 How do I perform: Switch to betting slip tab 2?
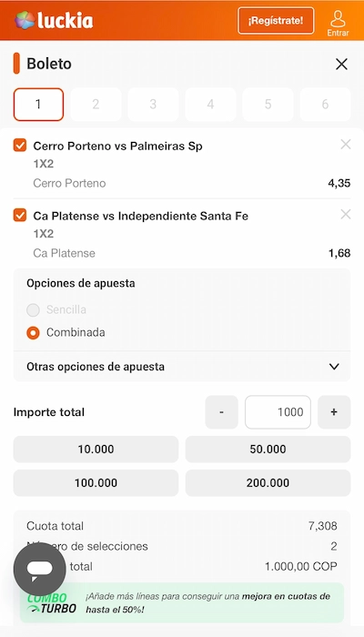click(96, 105)
